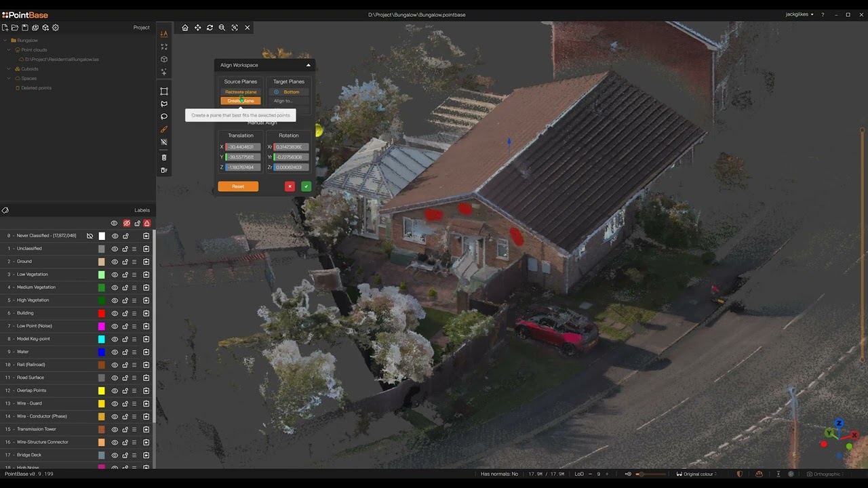The width and height of the screenshot is (868, 488).
Task: Expand the Cuboids tree node
Action: click(x=10, y=69)
